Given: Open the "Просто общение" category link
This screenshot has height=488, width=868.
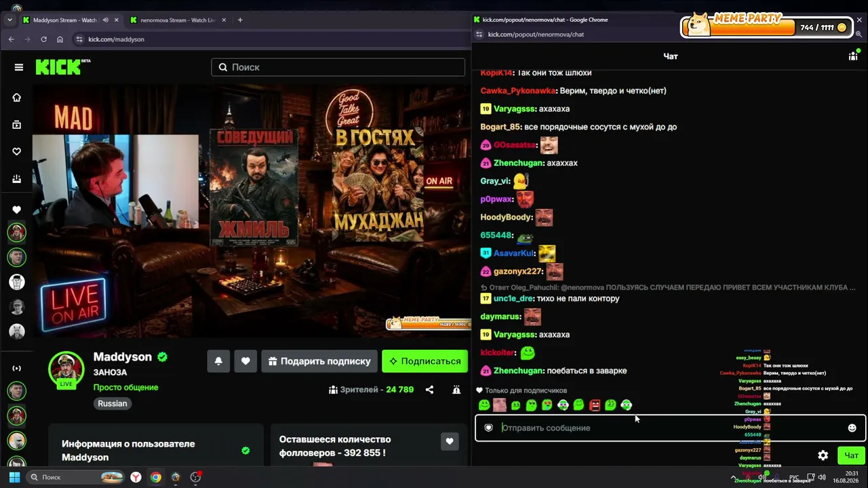Looking at the screenshot, I should (x=125, y=388).
